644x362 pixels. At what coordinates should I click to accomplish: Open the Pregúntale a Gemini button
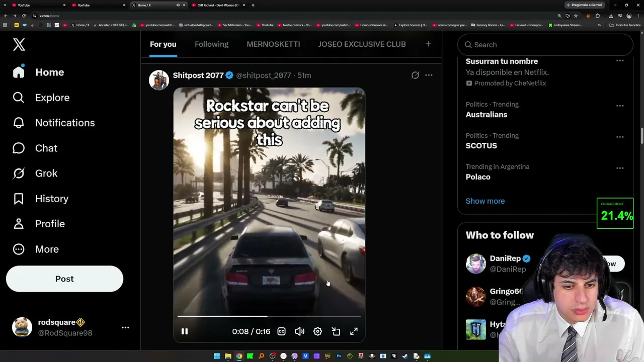pos(584,5)
